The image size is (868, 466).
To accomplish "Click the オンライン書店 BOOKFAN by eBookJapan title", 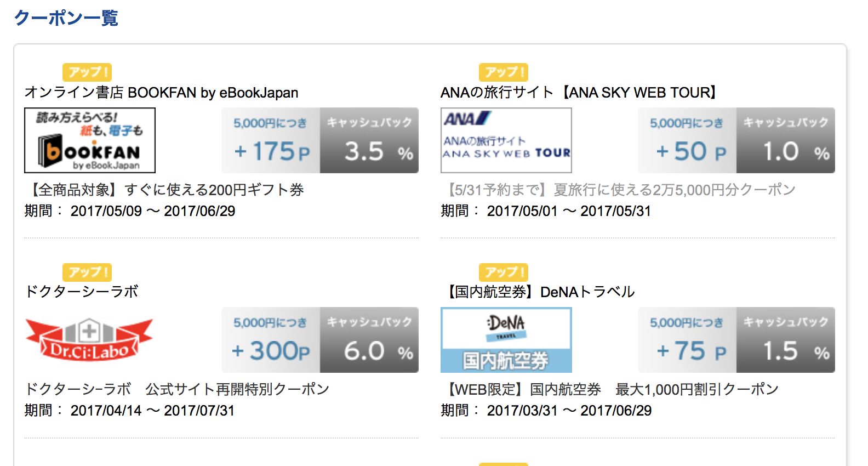I will coord(161,93).
